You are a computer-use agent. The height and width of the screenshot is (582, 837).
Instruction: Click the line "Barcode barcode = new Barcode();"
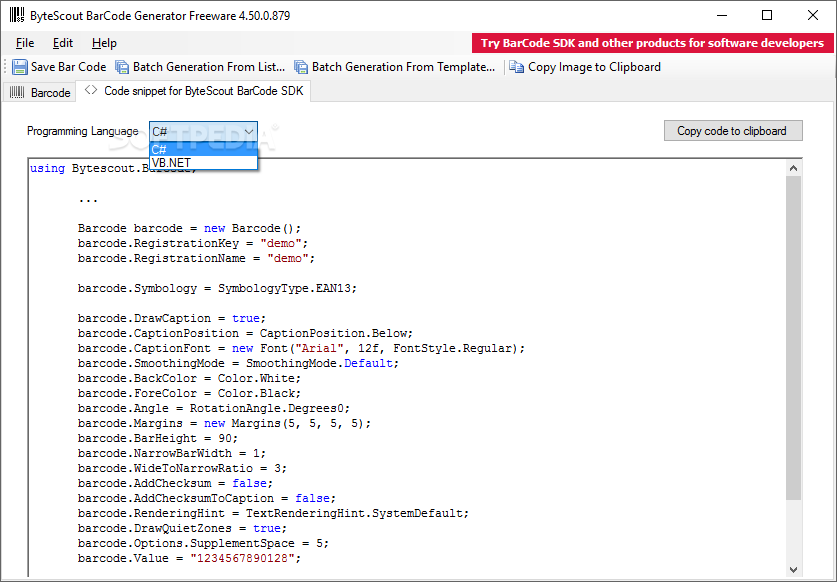click(x=189, y=229)
